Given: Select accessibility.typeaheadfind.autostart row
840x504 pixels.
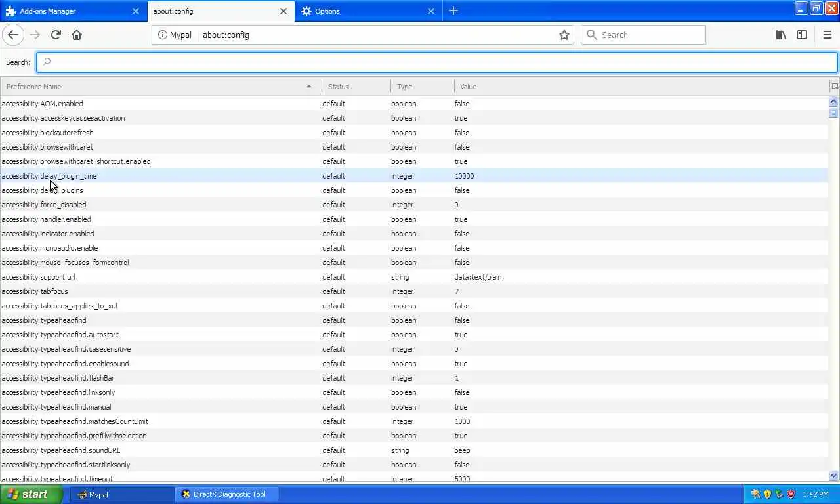Looking at the screenshot, I should (414, 335).
